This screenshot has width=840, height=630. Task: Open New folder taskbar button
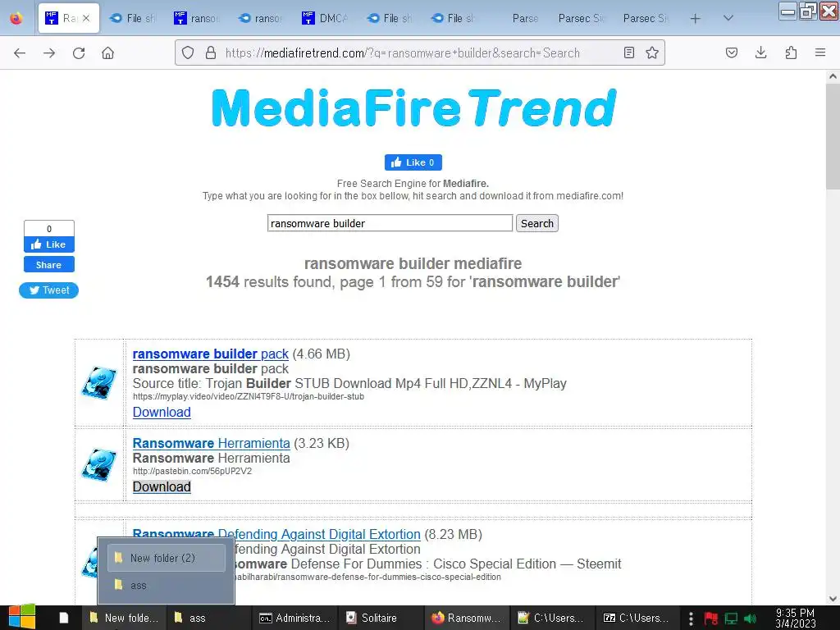tap(124, 618)
